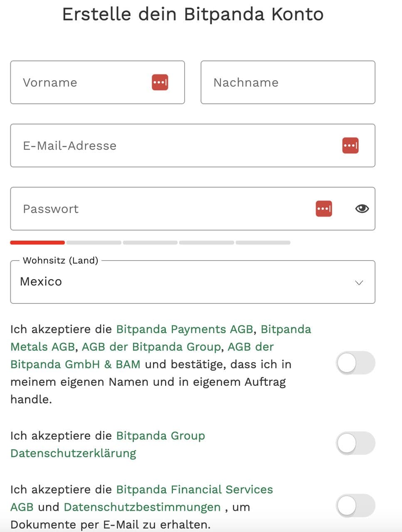Click the red password strength bar segment
This screenshot has height=532, width=402.
(x=37, y=242)
